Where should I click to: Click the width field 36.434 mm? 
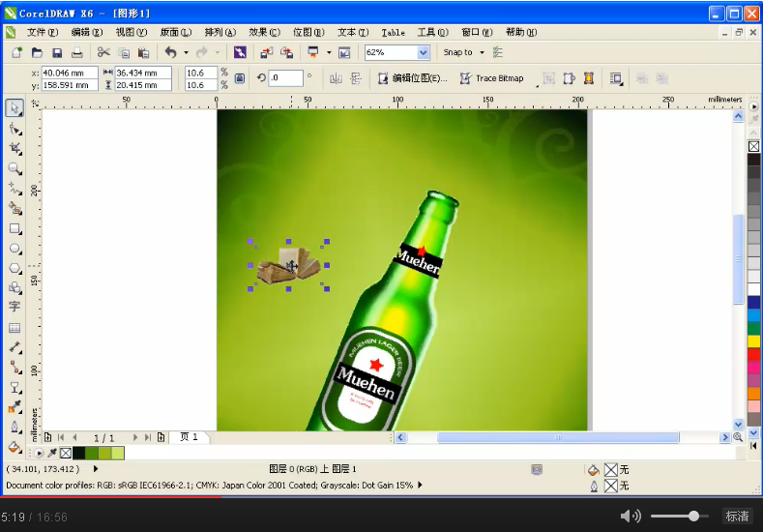pos(143,73)
